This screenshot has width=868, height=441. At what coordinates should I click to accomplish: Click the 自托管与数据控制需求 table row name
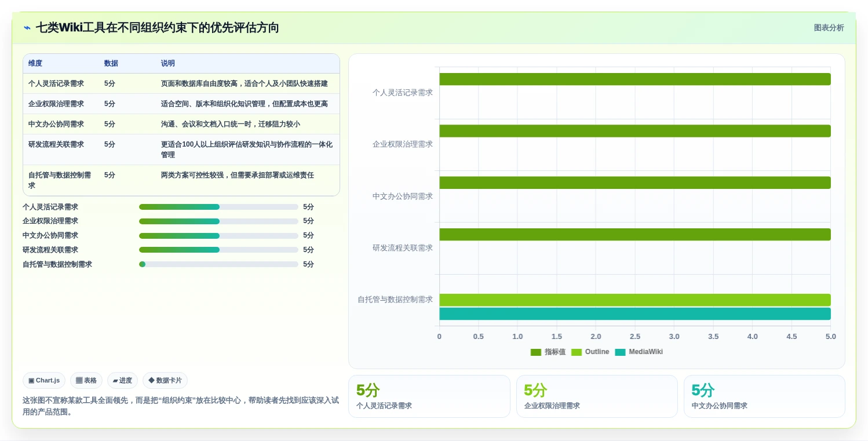point(60,180)
